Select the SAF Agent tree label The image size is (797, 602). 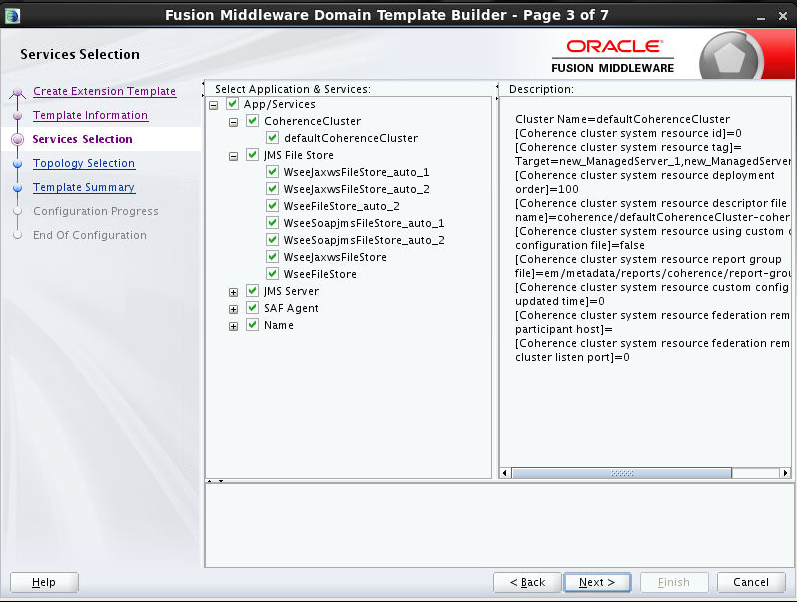[291, 308]
